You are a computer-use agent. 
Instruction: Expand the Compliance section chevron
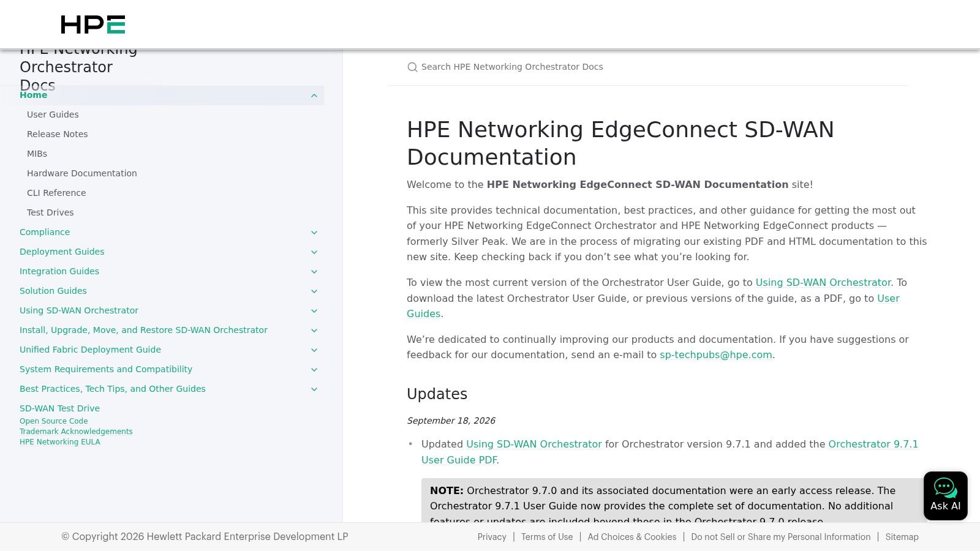tap(314, 233)
